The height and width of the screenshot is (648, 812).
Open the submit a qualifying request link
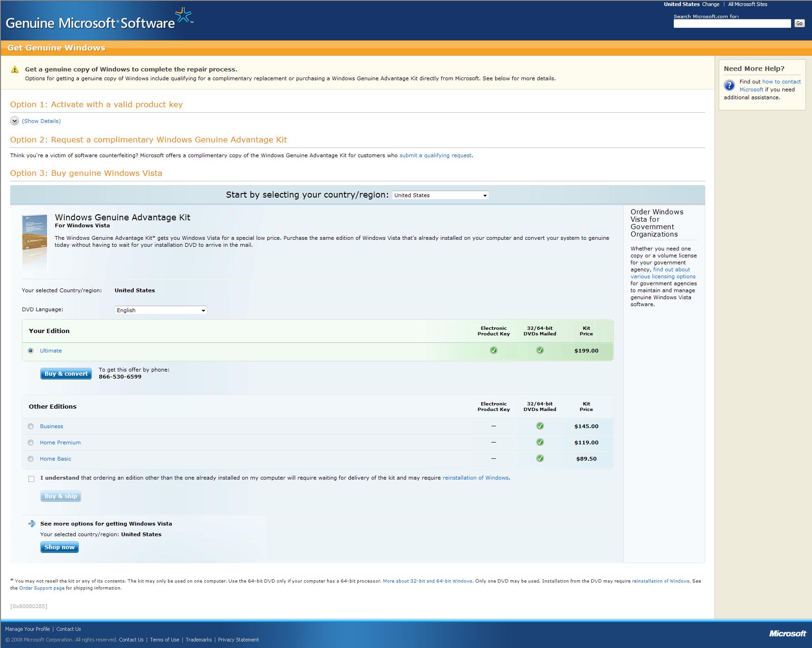pyautogui.click(x=435, y=155)
